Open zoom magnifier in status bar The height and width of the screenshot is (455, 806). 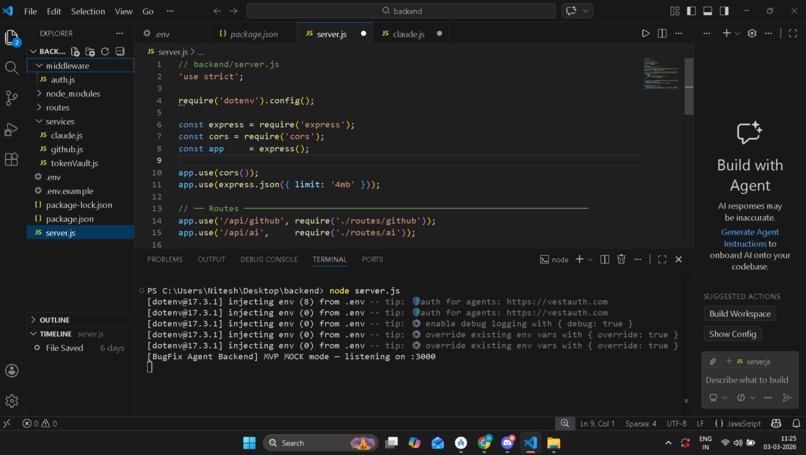click(x=564, y=423)
